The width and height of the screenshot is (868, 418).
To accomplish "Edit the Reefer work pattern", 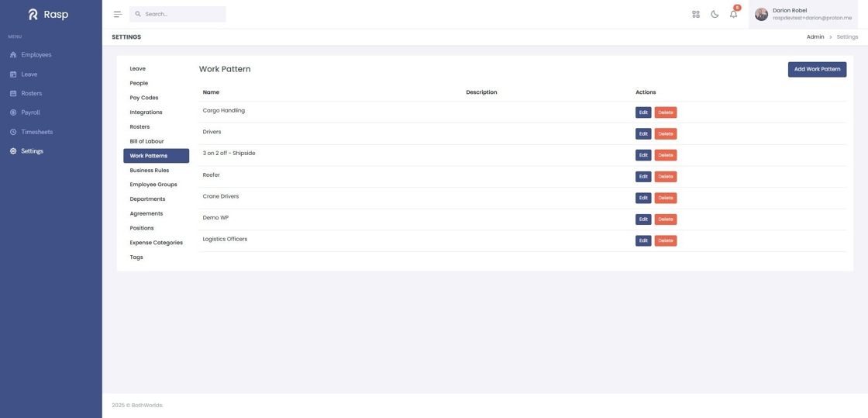I will 643,177.
